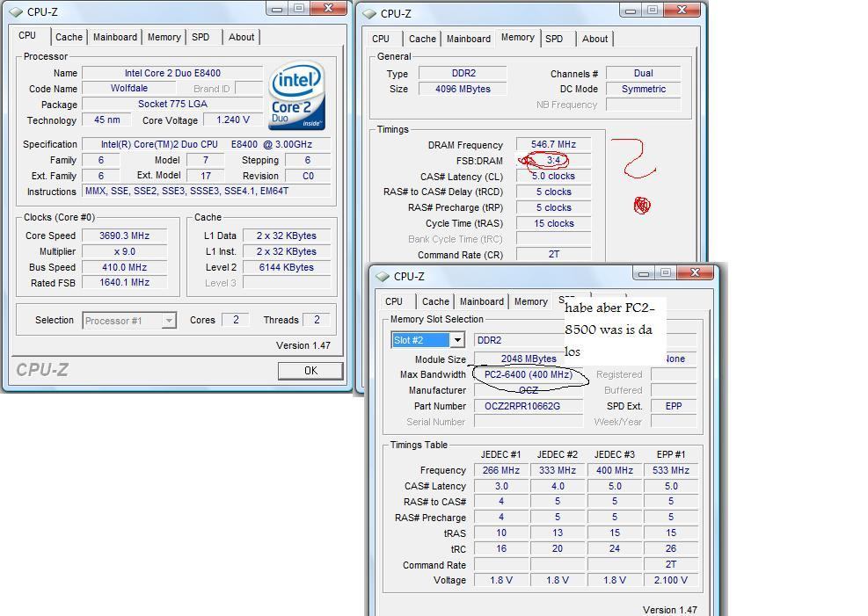Image resolution: width=868 pixels, height=616 pixels.
Task: Select Cache tab in SPD window
Action: [x=435, y=301]
